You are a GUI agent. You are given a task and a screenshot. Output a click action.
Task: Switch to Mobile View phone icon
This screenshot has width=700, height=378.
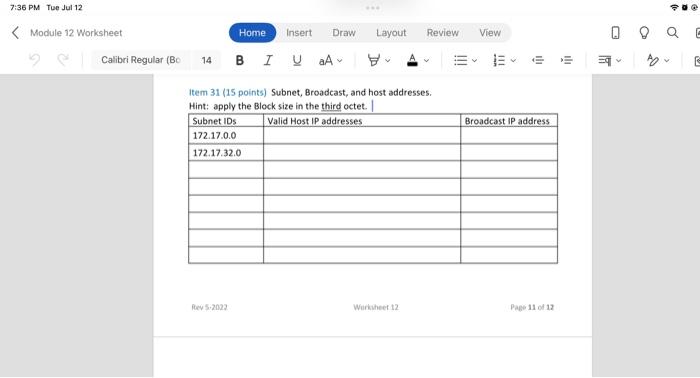pyautogui.click(x=615, y=33)
